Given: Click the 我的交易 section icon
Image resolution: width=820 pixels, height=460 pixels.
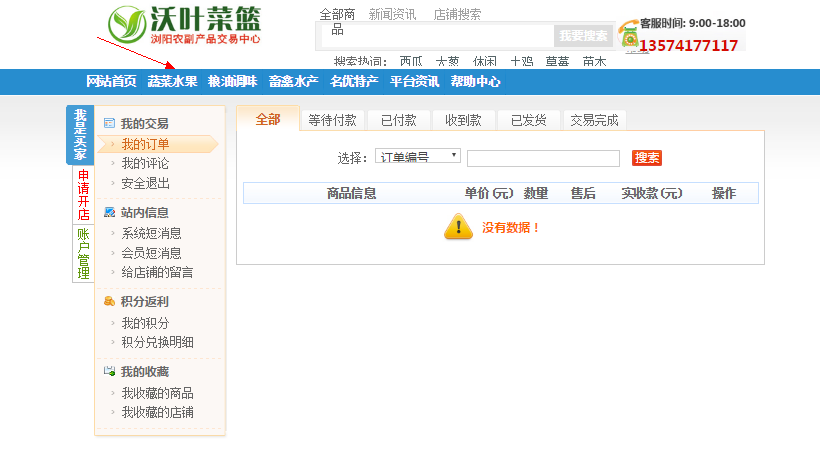Looking at the screenshot, I should click(x=109, y=124).
